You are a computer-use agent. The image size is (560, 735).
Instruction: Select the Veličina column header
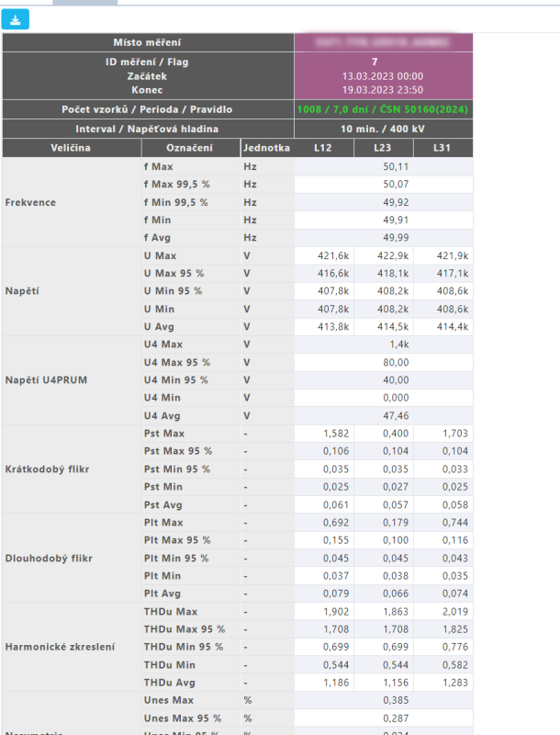(72, 148)
